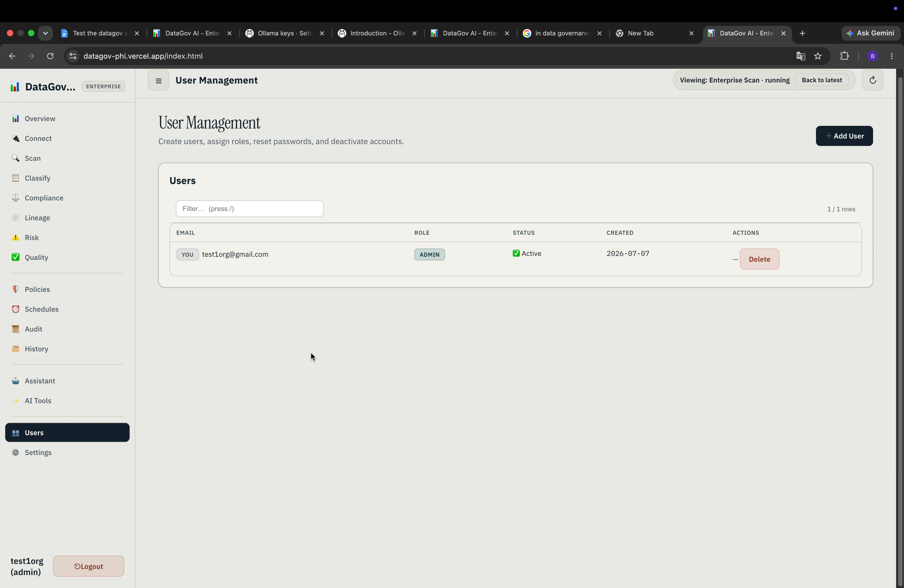Click the Add User button

pos(844,136)
